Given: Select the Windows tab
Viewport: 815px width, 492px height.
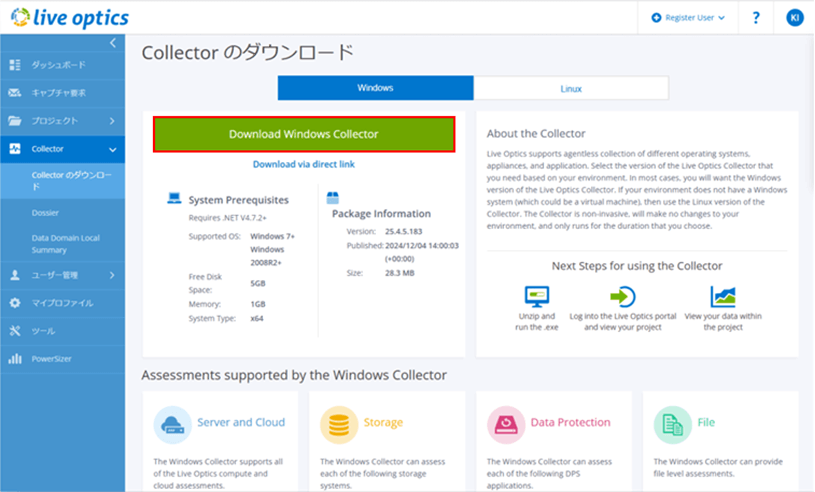Looking at the screenshot, I should [375, 88].
